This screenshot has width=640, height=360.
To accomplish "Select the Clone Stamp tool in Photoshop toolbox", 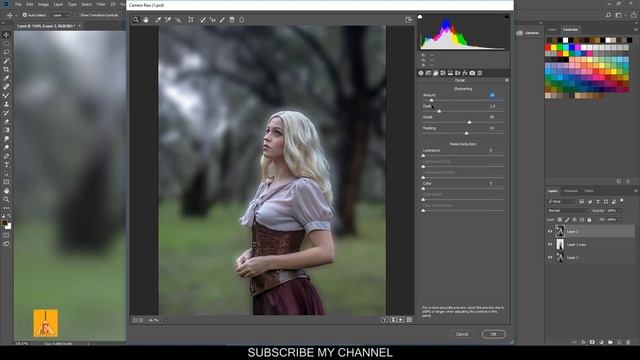I will pyautogui.click(x=6, y=104).
